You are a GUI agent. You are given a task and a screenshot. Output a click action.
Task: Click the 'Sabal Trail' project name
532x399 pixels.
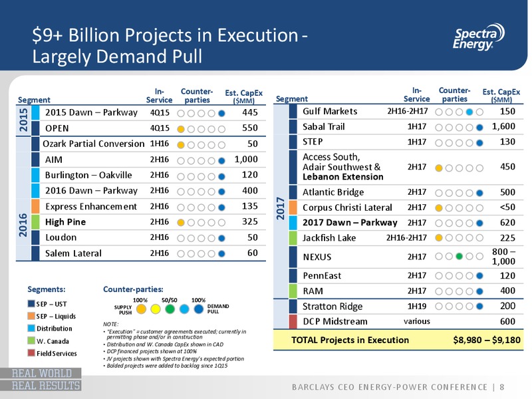coord(324,126)
